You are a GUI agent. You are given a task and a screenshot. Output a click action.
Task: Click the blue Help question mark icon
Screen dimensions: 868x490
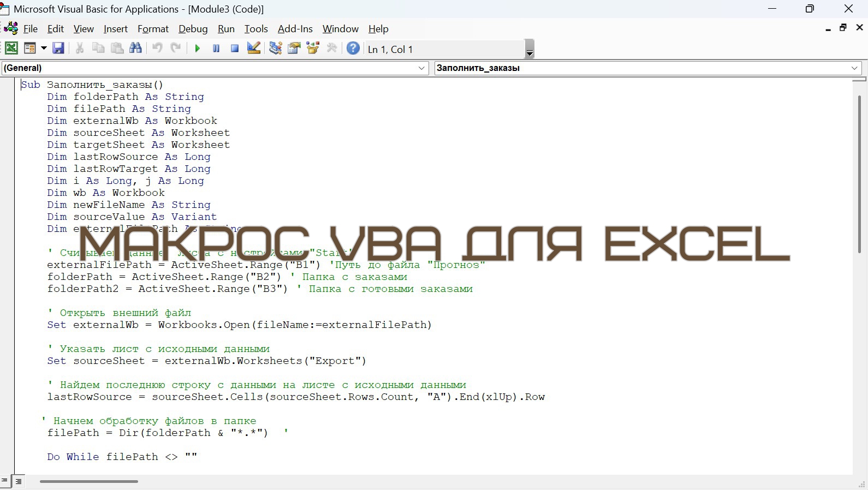[353, 49]
